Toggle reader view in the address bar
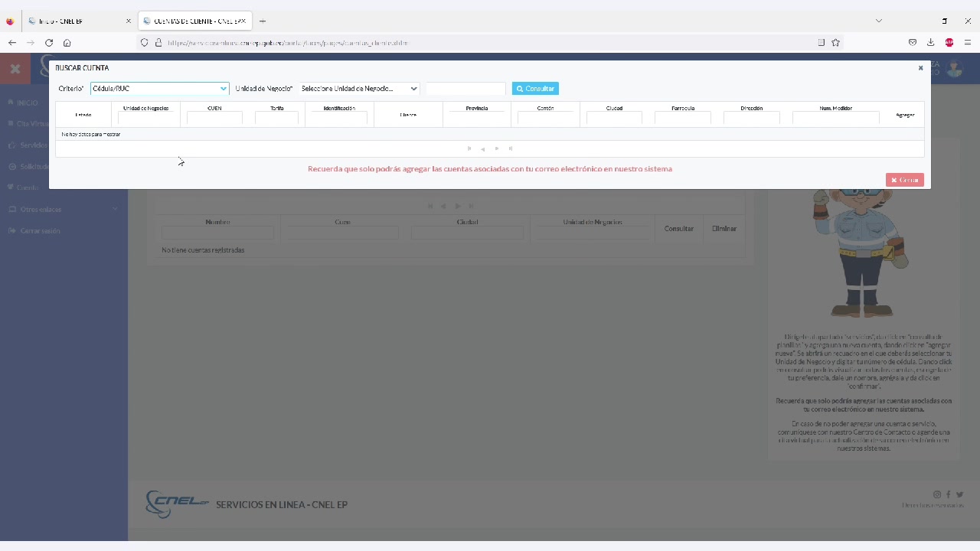Viewport: 980px width, 551px height. coord(822,43)
